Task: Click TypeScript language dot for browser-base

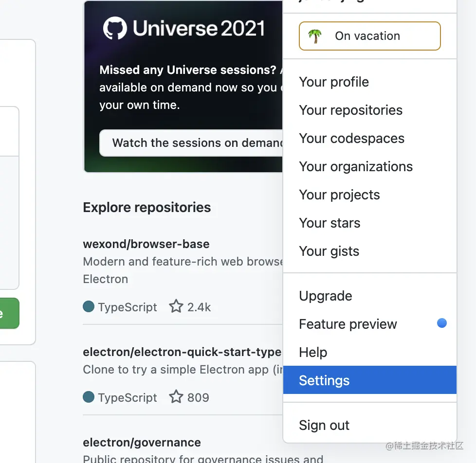Action: [x=89, y=307]
